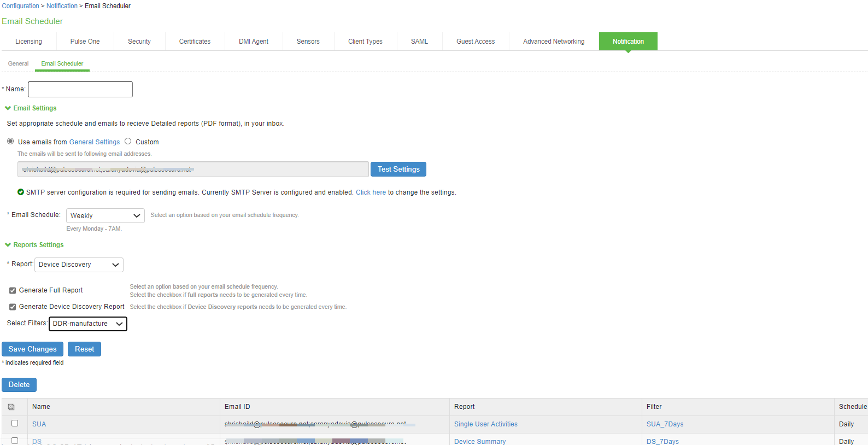Open the Report Device Discovery dropdown
Viewport: 868px width, 445px height.
(79, 265)
